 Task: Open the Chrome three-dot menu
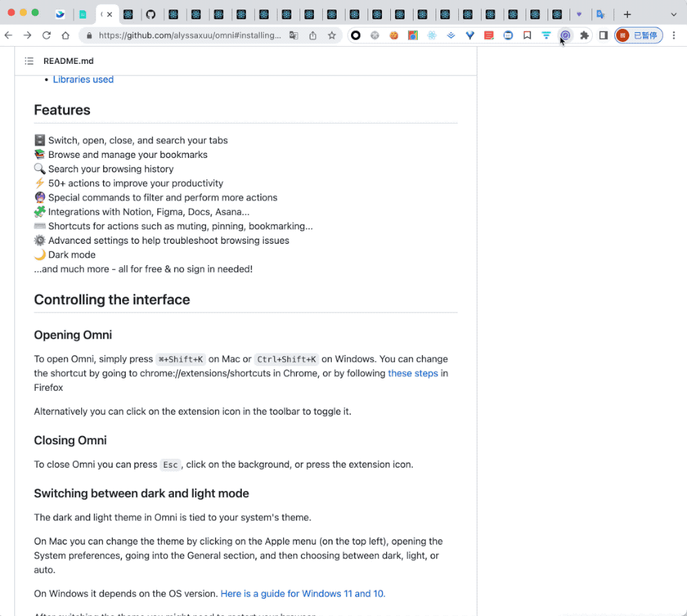[x=674, y=36]
